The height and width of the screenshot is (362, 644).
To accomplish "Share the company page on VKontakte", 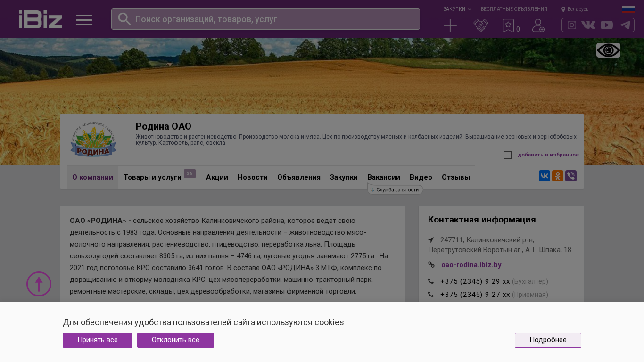I will point(545,176).
